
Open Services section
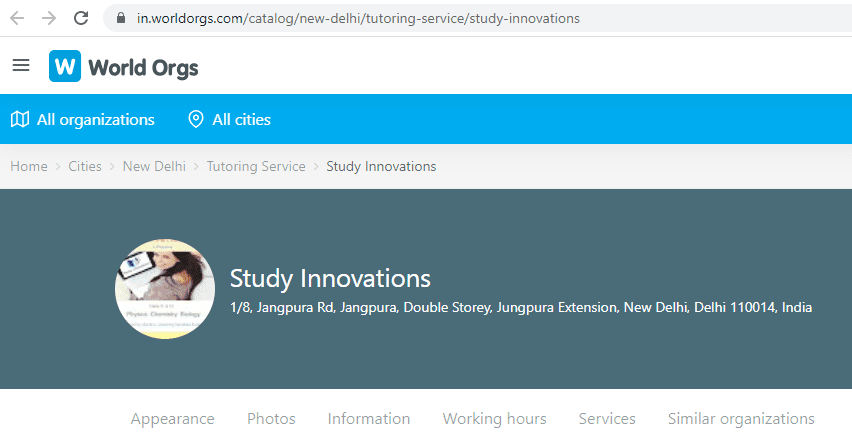[606, 419]
